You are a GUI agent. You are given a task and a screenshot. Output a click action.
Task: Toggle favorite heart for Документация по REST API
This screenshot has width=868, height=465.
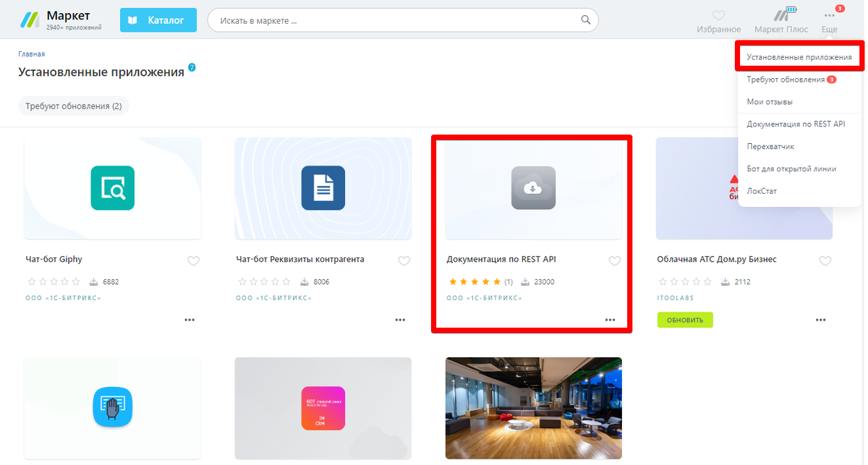point(614,261)
